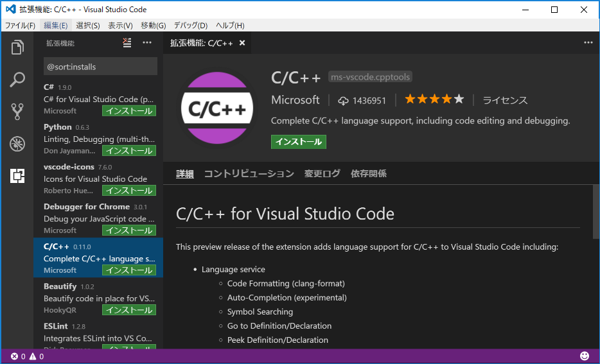Switch to 変更ログ tab
The image size is (600, 364).
(322, 173)
